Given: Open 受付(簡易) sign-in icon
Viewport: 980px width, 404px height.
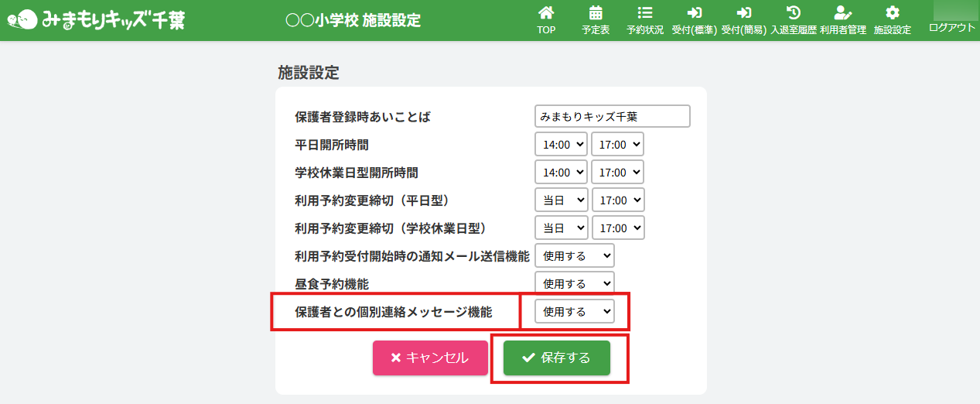Looking at the screenshot, I should pyautogui.click(x=743, y=13).
